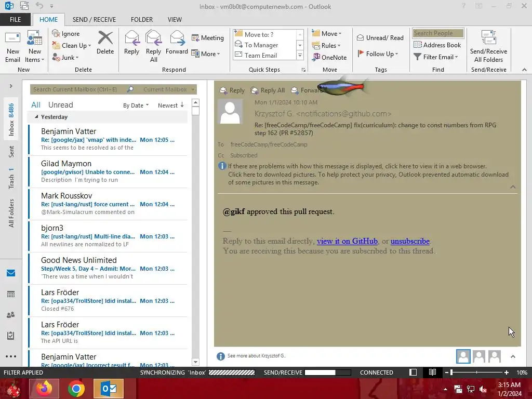The image size is (532, 399).
Task: Open the Gilad Maymon email
Action: click(108, 171)
